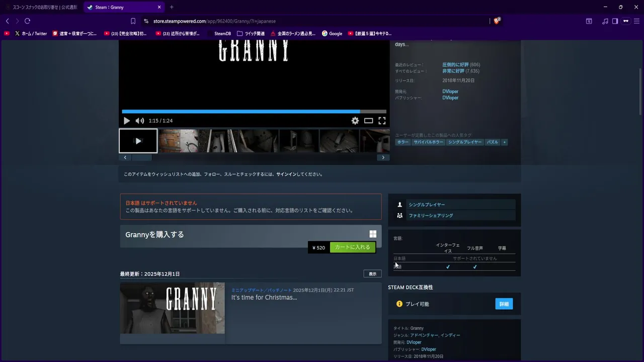Open the browser hamburger menu

tap(636, 21)
